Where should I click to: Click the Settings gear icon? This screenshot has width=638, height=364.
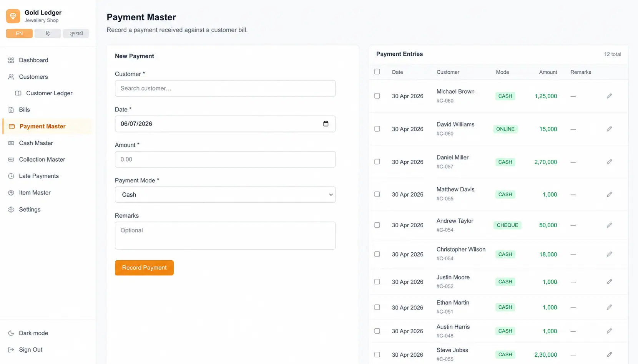(x=11, y=210)
